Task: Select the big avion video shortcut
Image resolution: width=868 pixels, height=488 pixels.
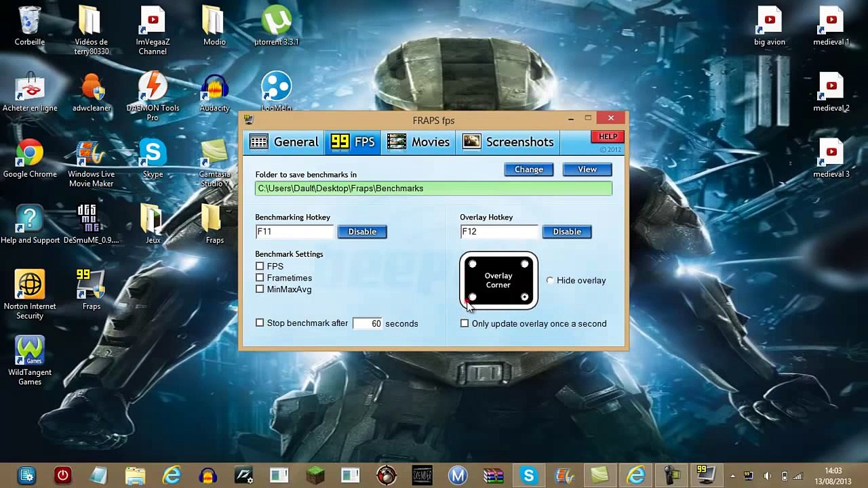Action: point(770,26)
